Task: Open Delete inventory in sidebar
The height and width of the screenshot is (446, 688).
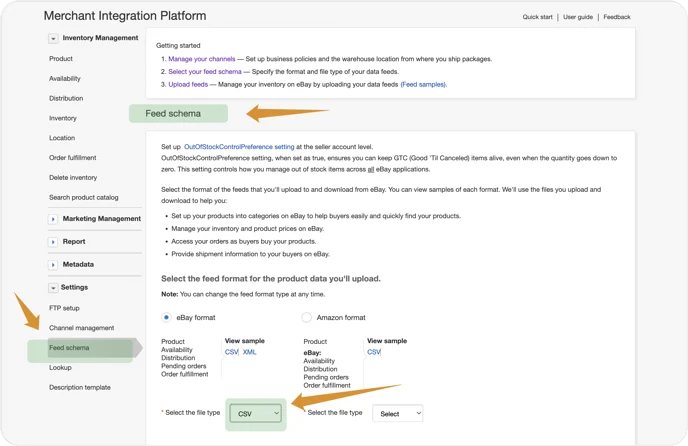Action: [x=73, y=177]
